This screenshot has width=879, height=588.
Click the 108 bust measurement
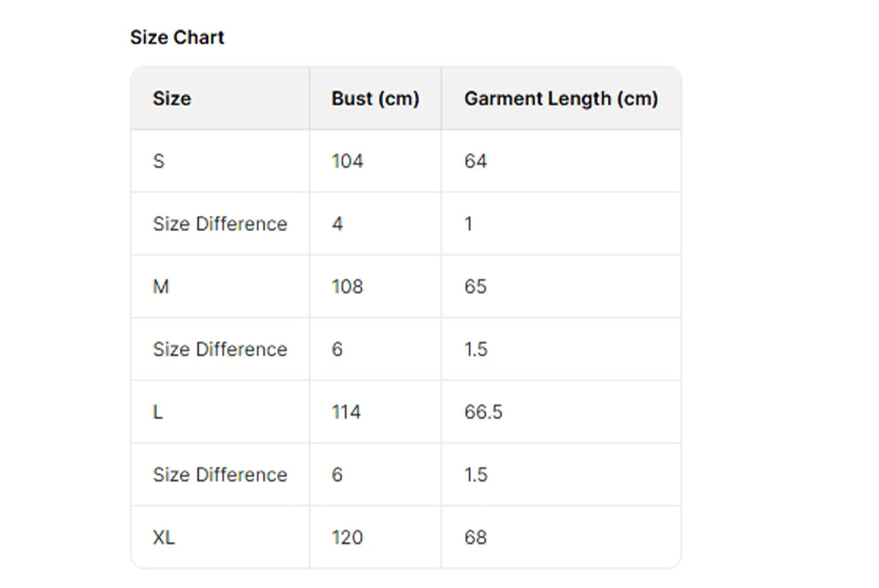[347, 286]
